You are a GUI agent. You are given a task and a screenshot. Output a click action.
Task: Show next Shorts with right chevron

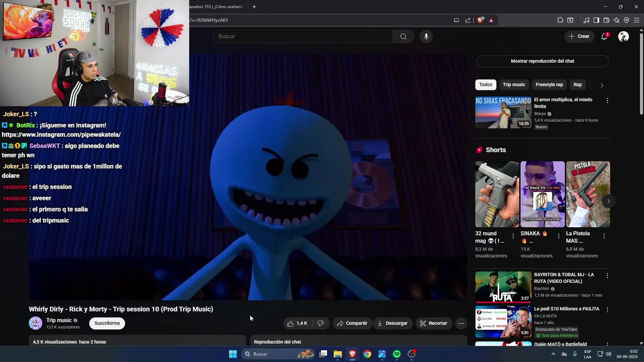click(608, 201)
